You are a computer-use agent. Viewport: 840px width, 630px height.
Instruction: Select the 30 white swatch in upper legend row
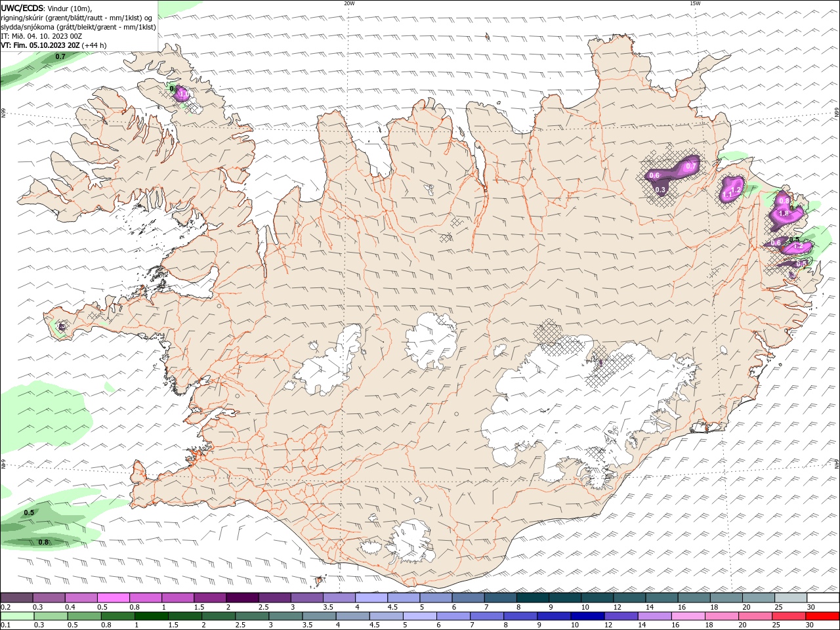coord(824,598)
